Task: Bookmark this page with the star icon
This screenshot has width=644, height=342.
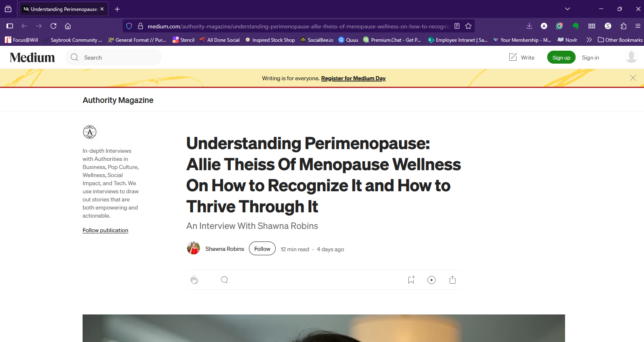Action: 468,26
